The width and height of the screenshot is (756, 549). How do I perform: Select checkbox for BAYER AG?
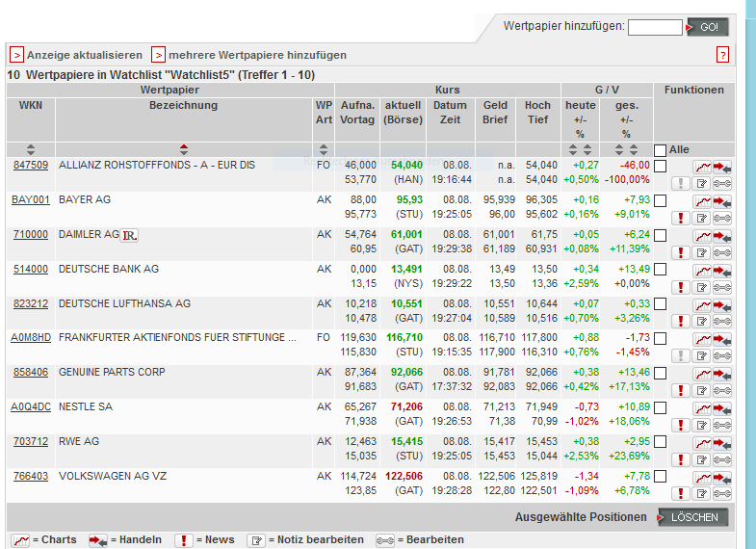pyautogui.click(x=660, y=201)
